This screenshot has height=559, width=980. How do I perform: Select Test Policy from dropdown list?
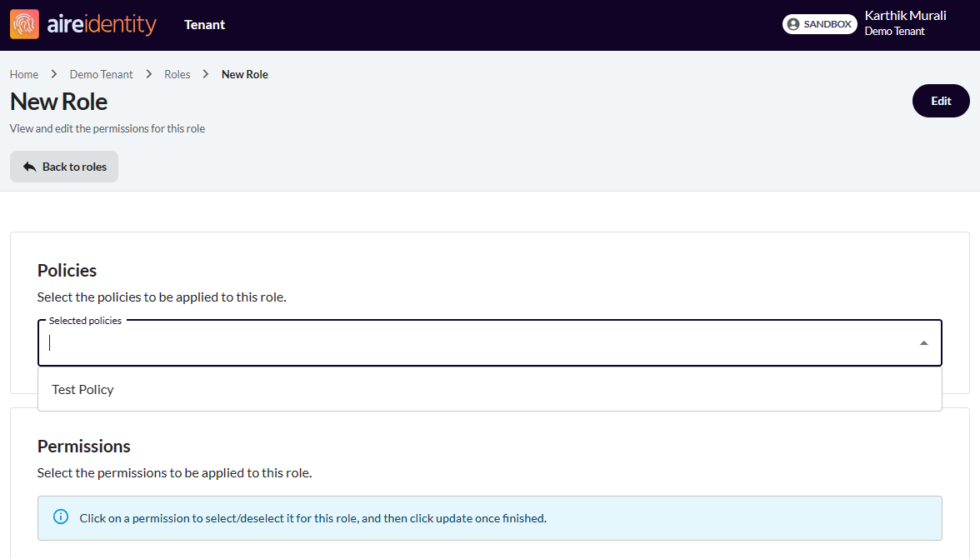coord(489,390)
